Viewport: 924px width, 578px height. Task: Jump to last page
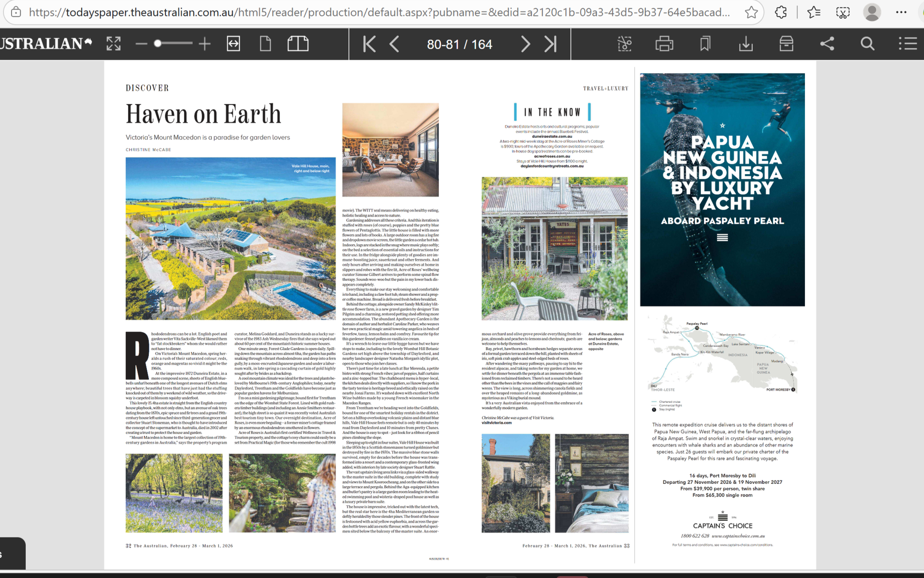(x=550, y=44)
